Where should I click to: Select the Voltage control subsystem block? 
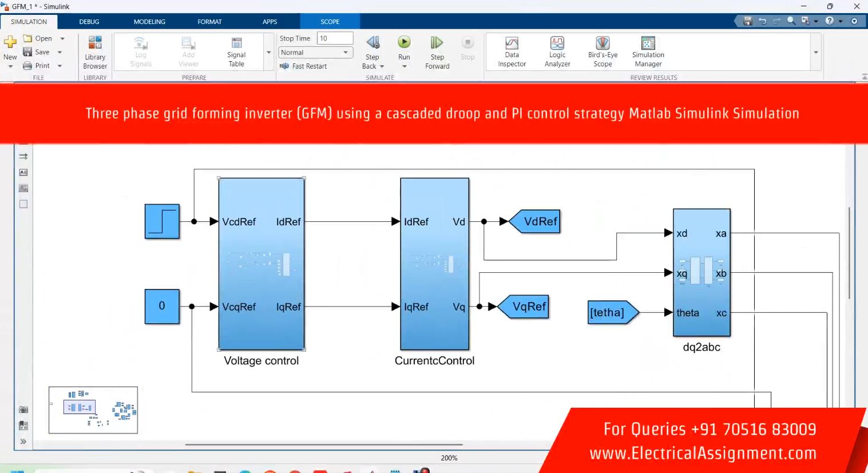(261, 264)
